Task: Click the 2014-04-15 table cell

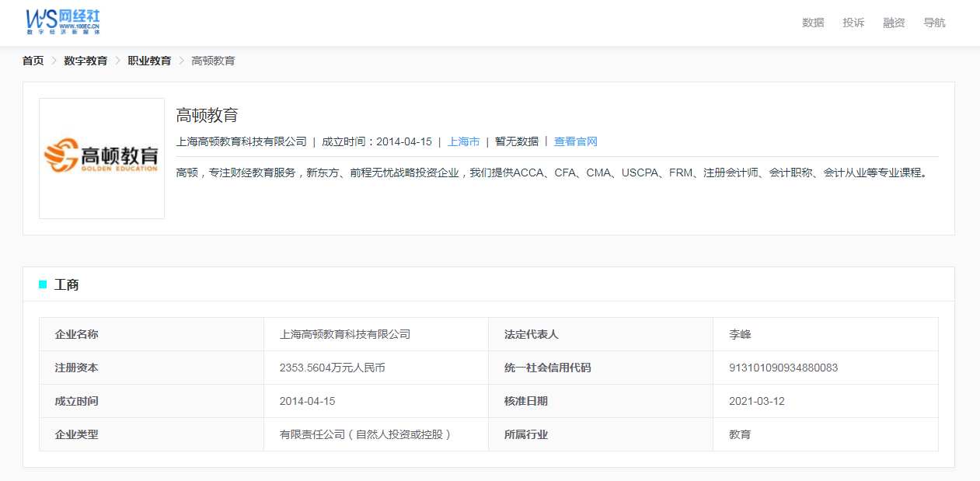Action: pyautogui.click(x=376, y=401)
